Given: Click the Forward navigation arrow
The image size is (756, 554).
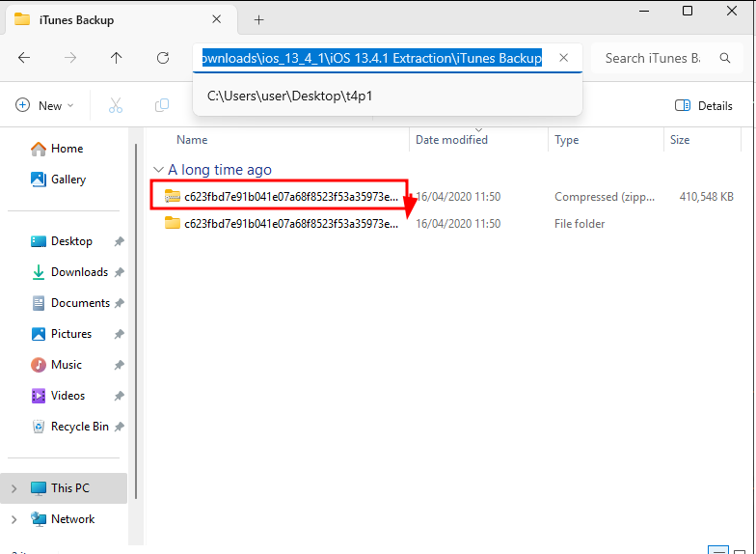Looking at the screenshot, I should [x=70, y=58].
